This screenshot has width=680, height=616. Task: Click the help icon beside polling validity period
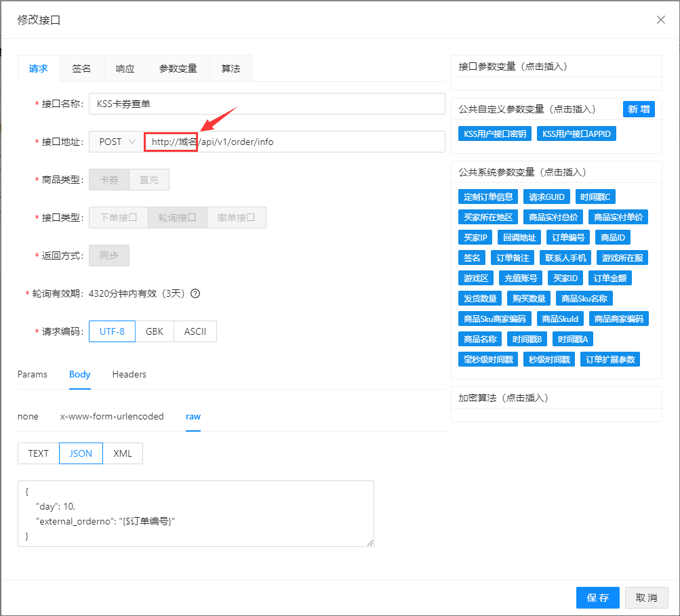point(195,294)
